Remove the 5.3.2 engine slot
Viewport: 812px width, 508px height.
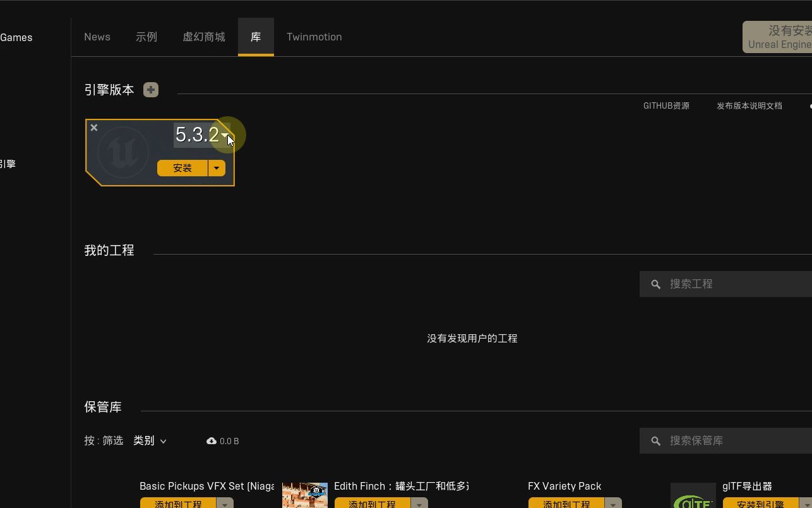[94, 128]
